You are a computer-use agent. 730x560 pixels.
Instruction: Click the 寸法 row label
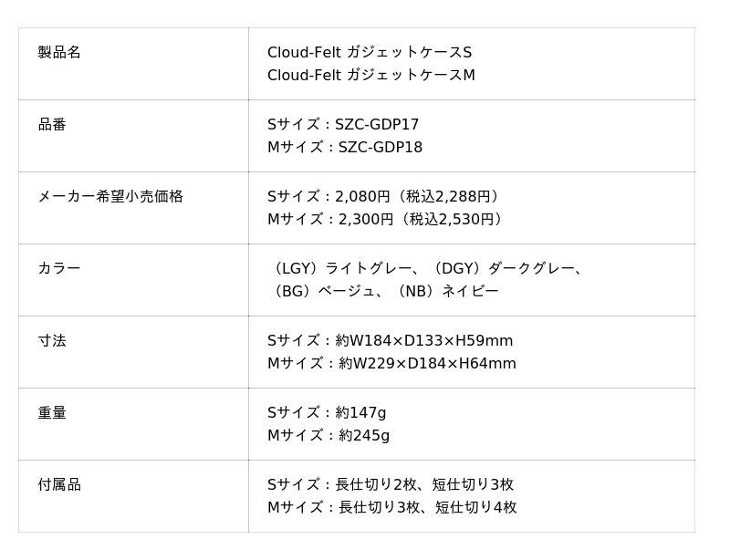(52, 340)
